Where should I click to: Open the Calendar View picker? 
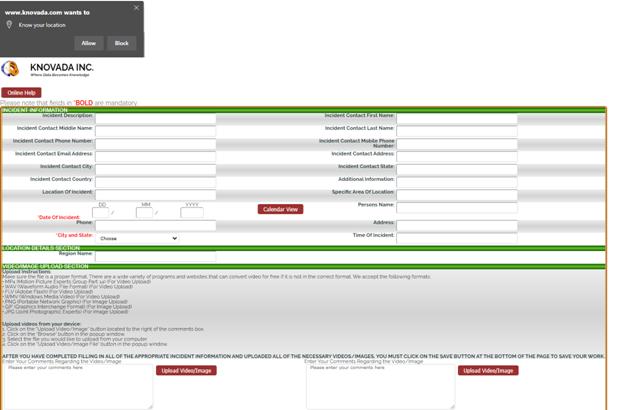tap(280, 209)
